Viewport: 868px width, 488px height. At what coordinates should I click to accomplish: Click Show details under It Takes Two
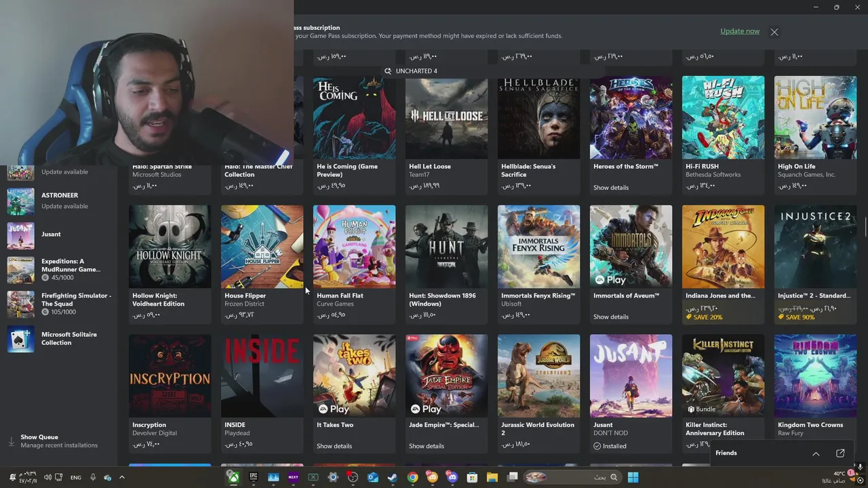click(x=334, y=446)
